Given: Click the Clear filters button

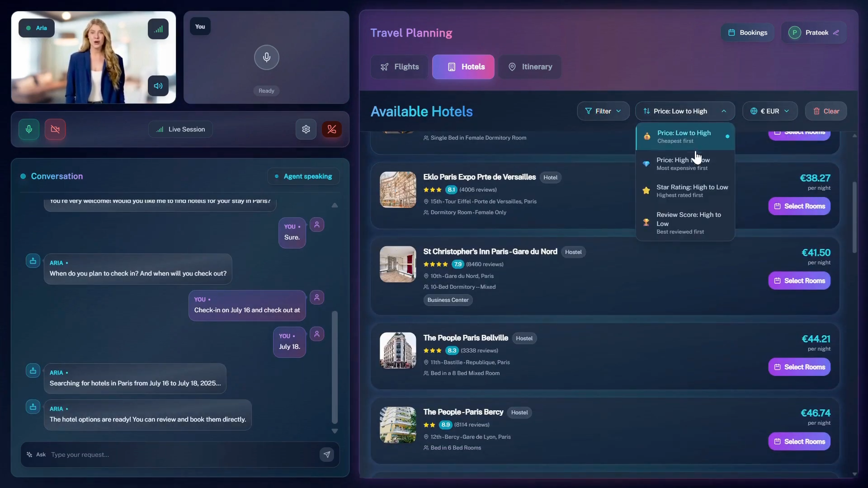Looking at the screenshot, I should coord(826,111).
